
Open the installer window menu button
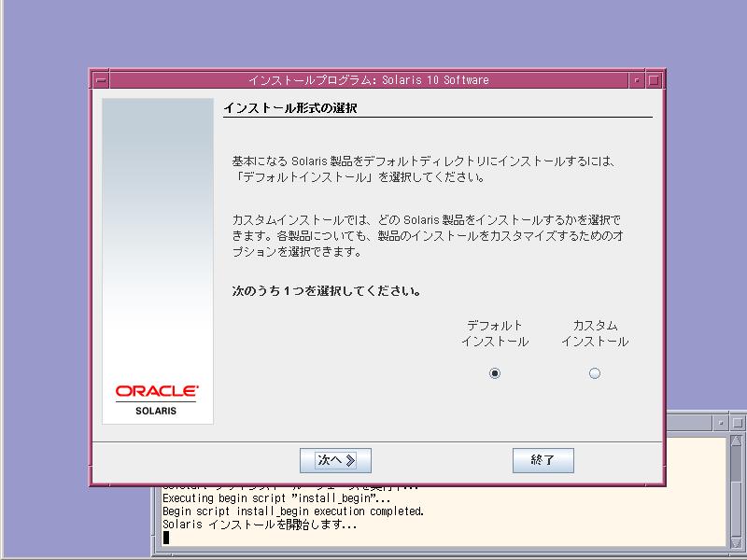click(101, 80)
